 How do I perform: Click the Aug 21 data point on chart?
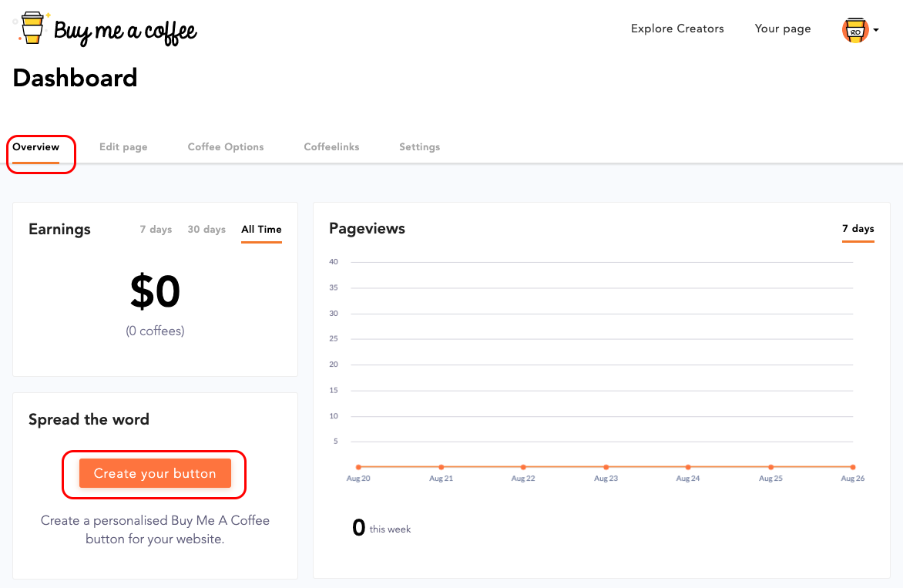(x=441, y=467)
